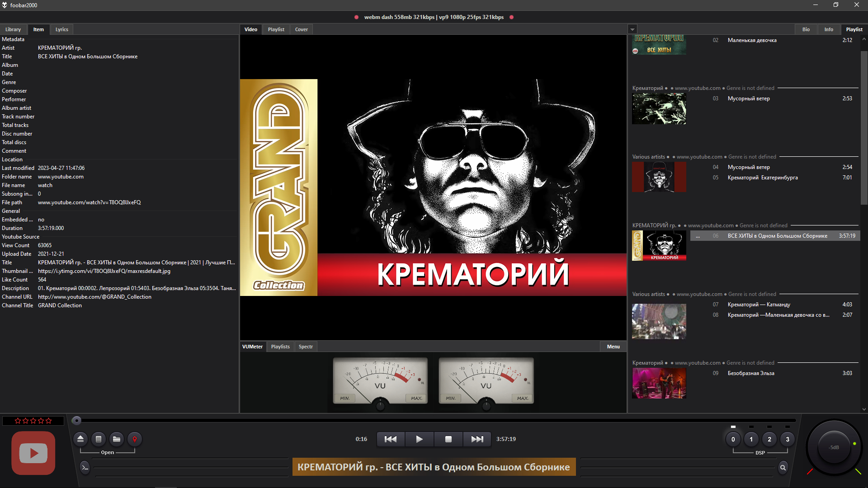Select track Безобразная Эльза in playlist
Screen dimensions: 868x488
tap(751, 373)
